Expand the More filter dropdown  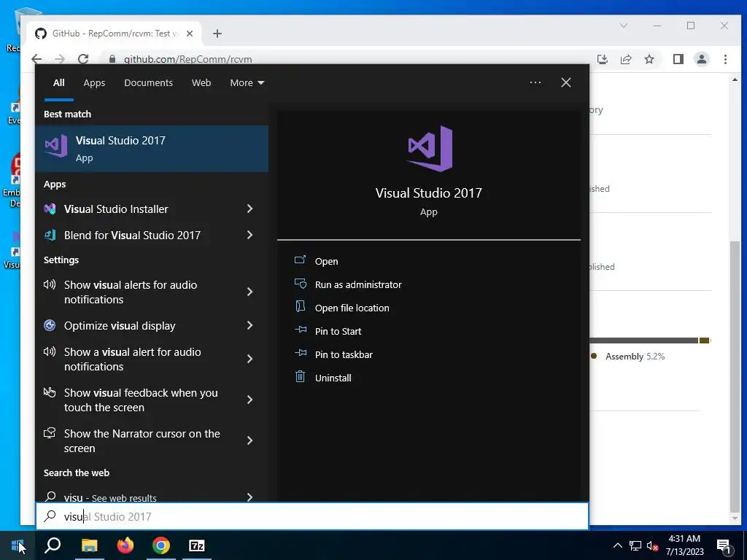(x=247, y=83)
